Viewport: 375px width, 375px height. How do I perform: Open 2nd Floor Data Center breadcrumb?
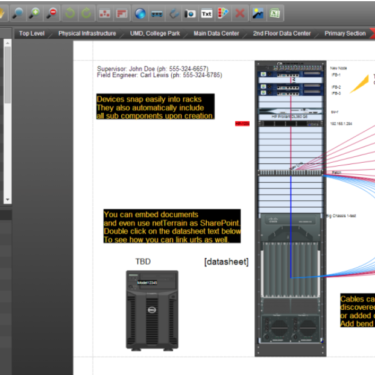click(x=282, y=33)
